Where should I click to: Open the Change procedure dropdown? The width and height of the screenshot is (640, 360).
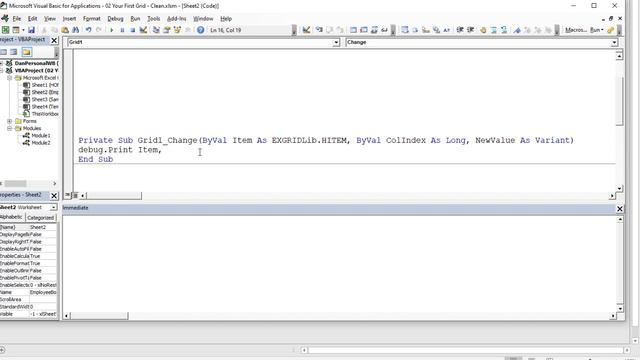pos(614,42)
